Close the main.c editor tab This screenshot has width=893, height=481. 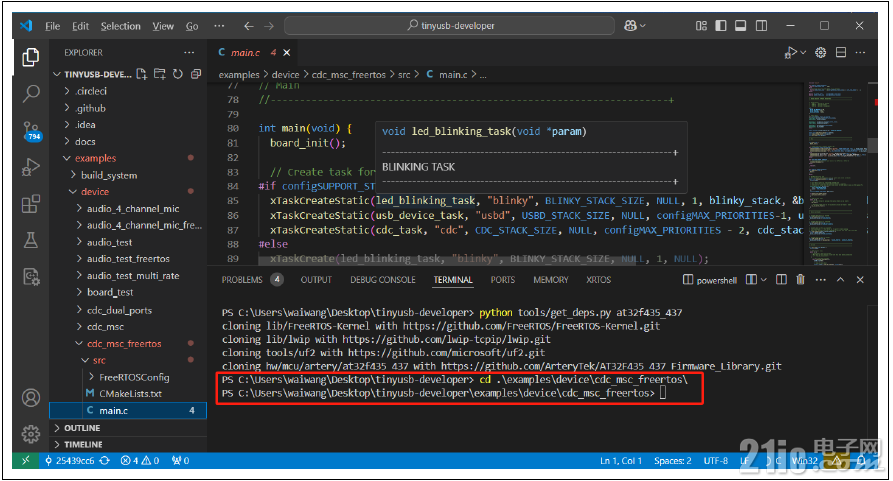click(x=287, y=52)
